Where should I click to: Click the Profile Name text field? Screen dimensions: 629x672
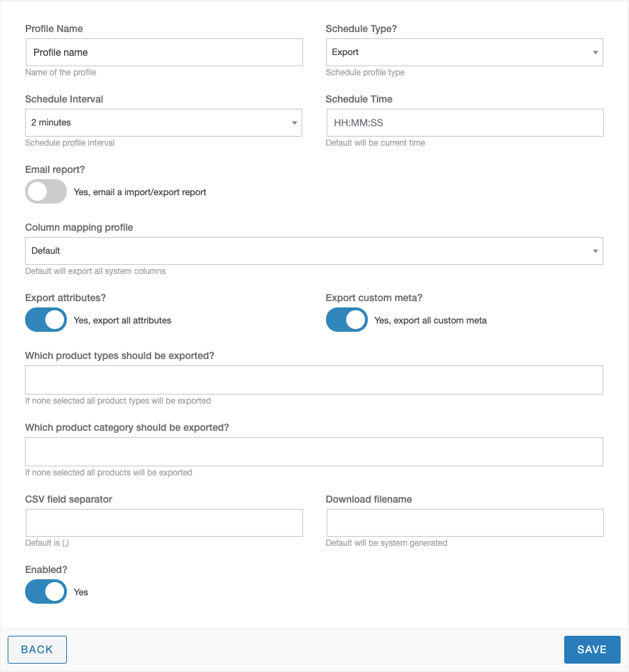[164, 52]
